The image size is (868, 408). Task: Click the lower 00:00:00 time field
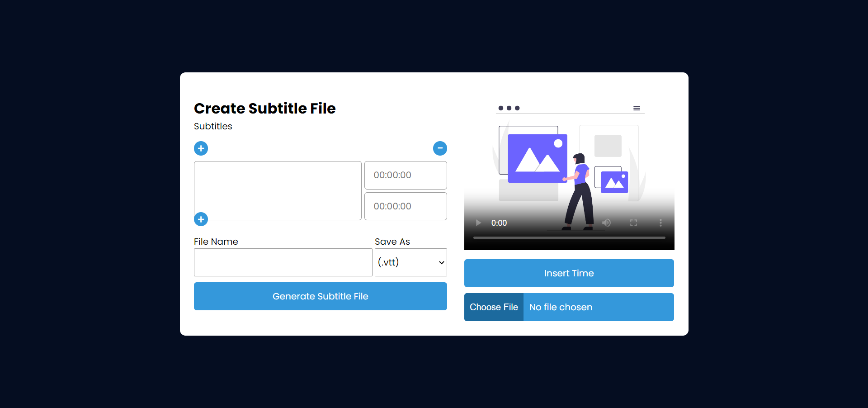coord(406,207)
